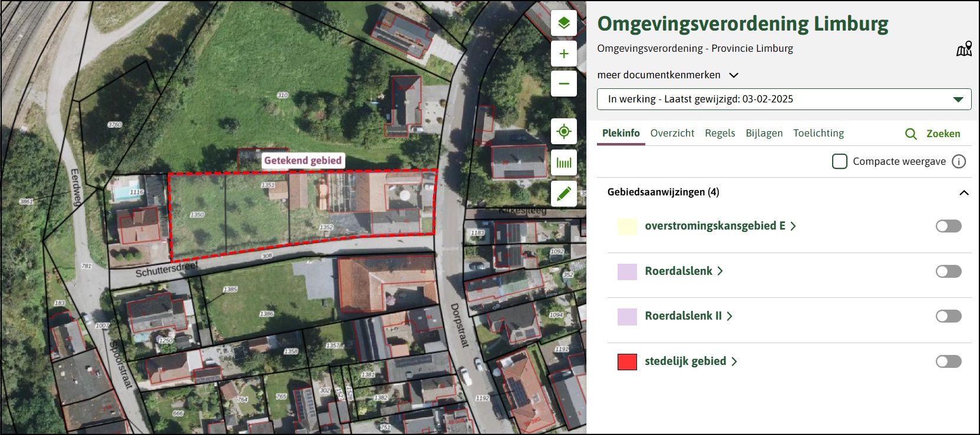Screen dimensions: 980x435
Task: Toggle stedelijk gebied layer switch
Action: tap(949, 361)
